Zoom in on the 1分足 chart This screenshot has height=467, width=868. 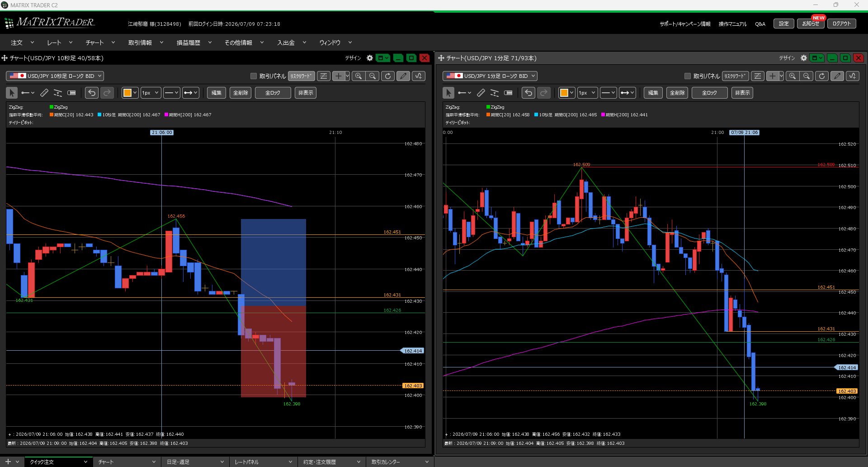[793, 76]
